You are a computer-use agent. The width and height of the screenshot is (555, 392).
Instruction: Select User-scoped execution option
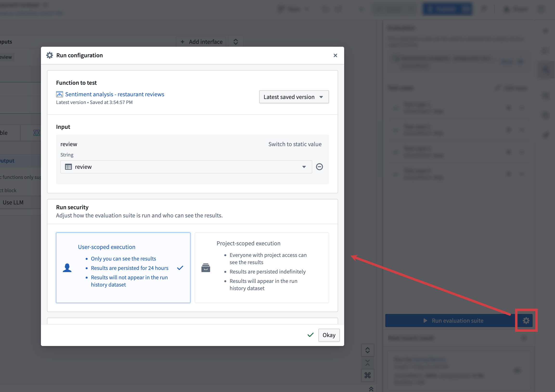tap(123, 268)
